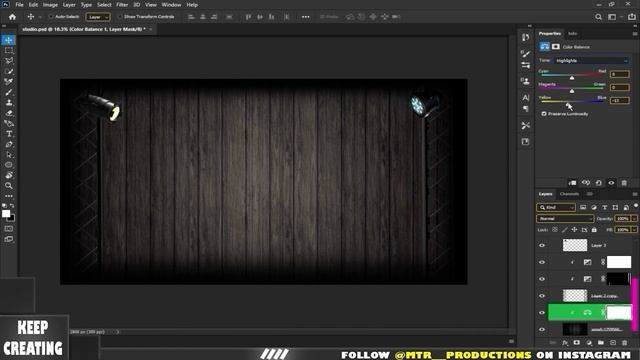
Task: Open the Properties panel options menu
Action: pyautogui.click(x=635, y=33)
